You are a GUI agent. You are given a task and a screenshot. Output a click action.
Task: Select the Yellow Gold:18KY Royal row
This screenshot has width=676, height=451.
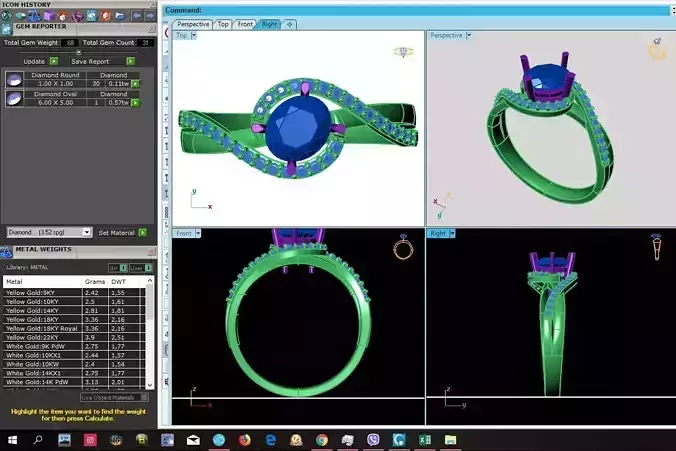coord(75,328)
